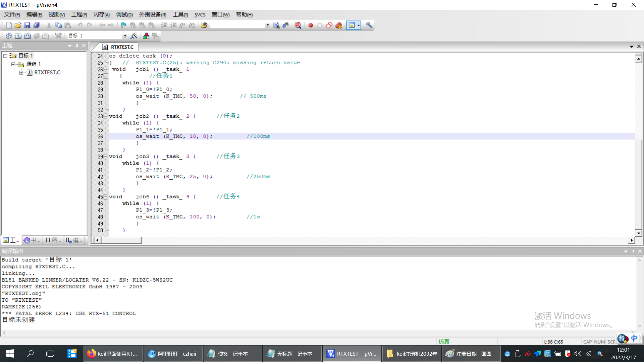Close the build output panel
This screenshot has height=362, width=644.
[x=640, y=251]
